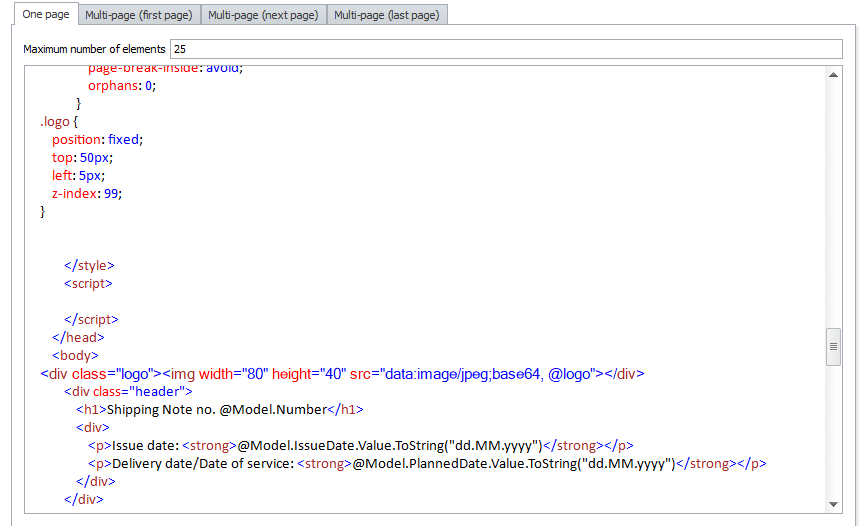861x526 pixels.
Task: Click the Shipping Note no. h1 line
Action: tap(220, 410)
